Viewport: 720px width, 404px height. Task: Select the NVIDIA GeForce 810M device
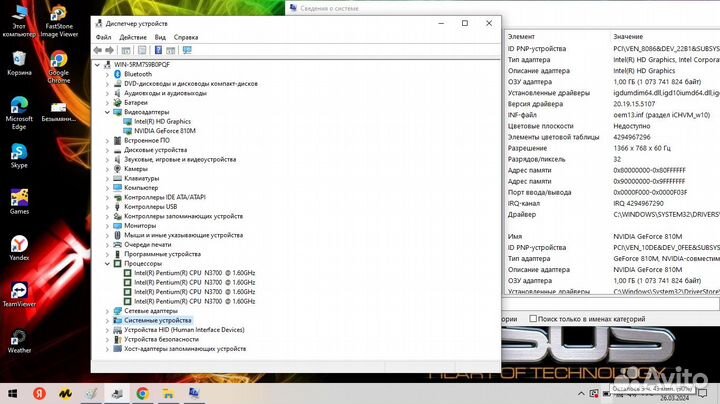(164, 131)
